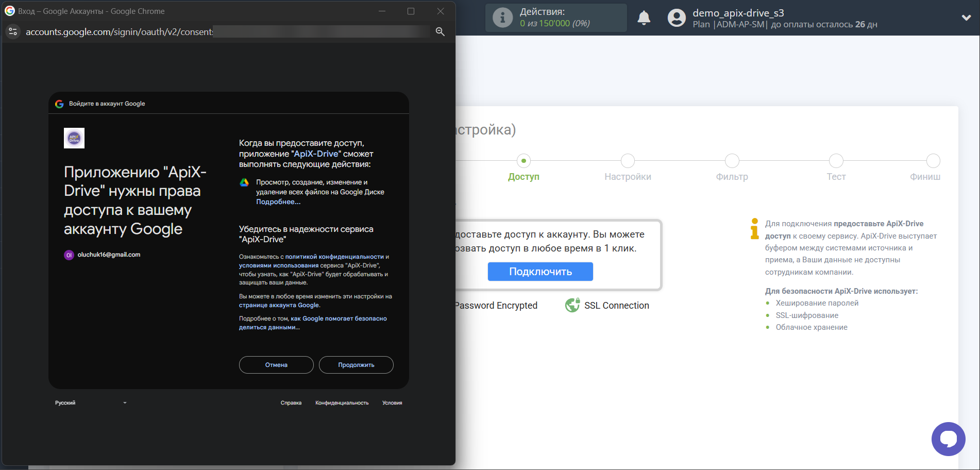Click the SSL Connection globe icon
This screenshot has height=470, width=980.
point(572,306)
